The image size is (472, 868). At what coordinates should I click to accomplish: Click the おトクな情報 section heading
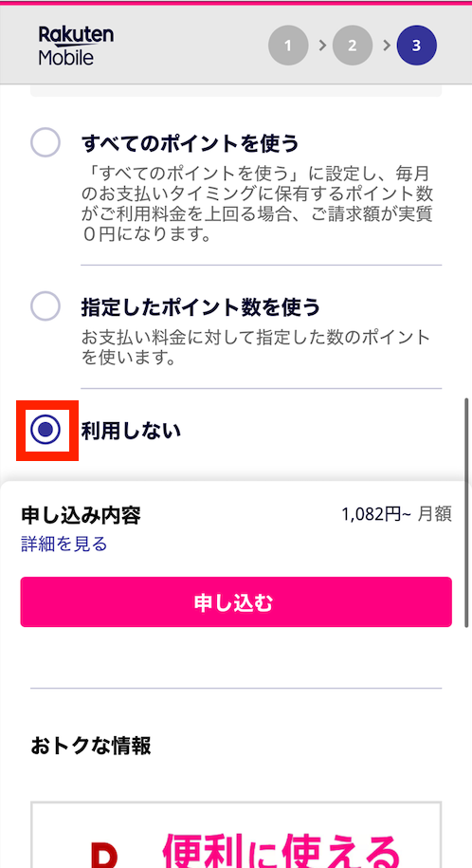pyautogui.click(x=91, y=747)
